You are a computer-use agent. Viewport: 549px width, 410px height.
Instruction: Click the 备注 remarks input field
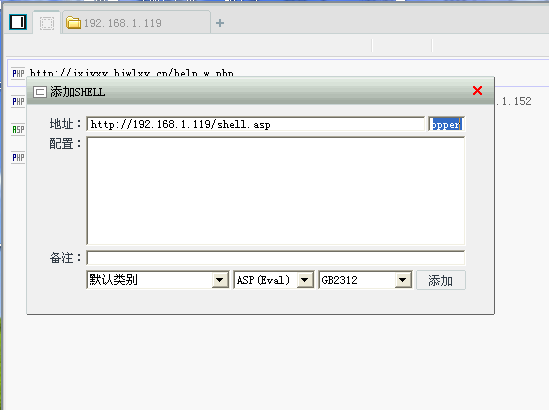coord(276,258)
